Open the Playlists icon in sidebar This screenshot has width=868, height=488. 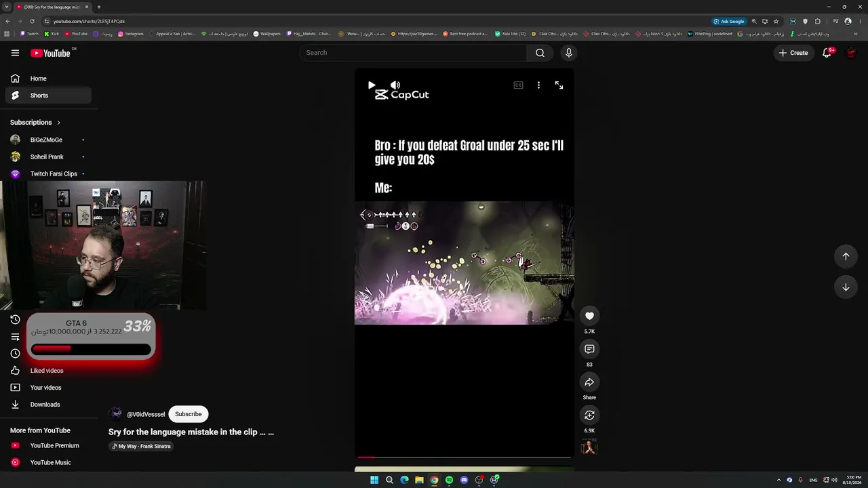[x=15, y=337]
